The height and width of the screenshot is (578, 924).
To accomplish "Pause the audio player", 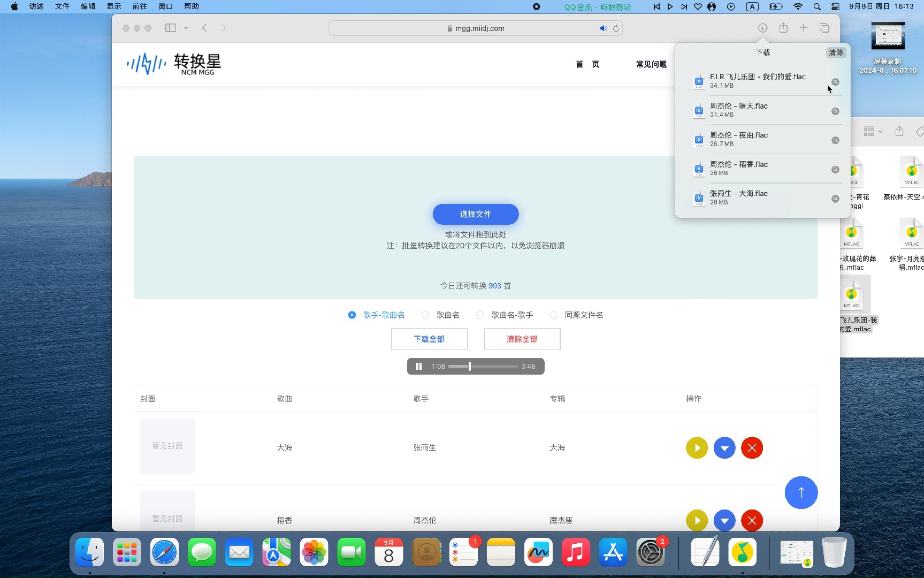I will pos(419,367).
